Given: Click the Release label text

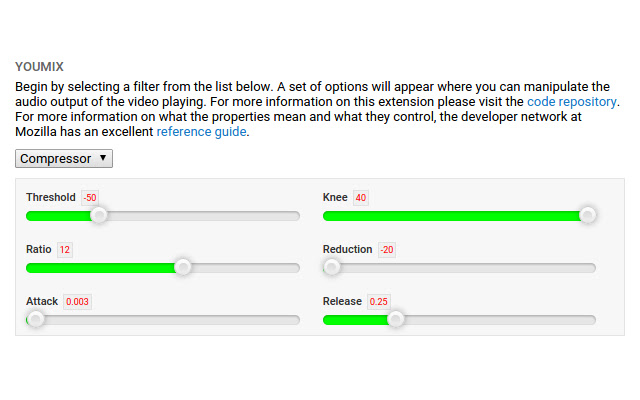Looking at the screenshot, I should pyautogui.click(x=342, y=301).
